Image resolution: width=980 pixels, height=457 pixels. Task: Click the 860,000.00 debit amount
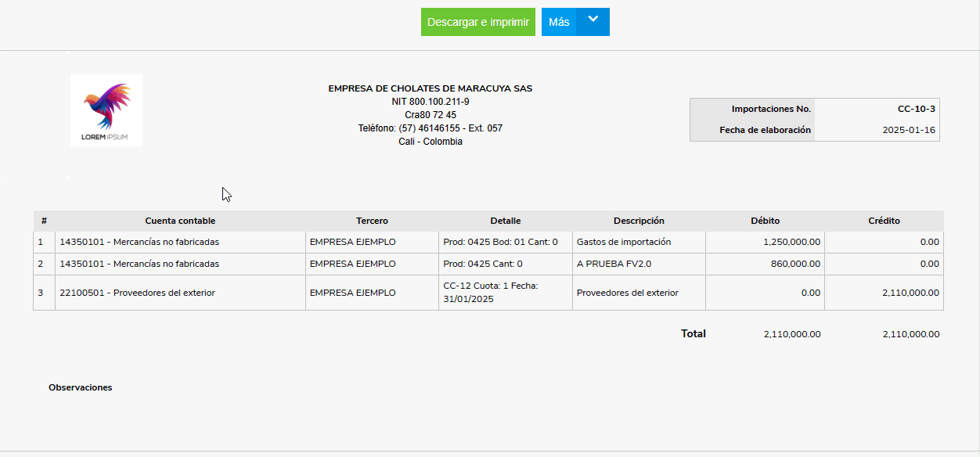(795, 264)
